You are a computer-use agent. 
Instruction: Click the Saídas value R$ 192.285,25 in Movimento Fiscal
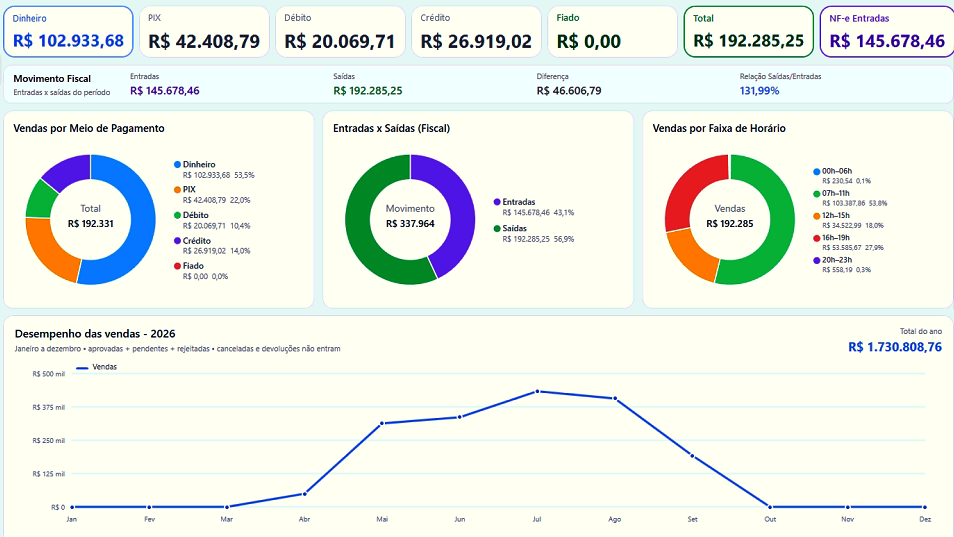tap(367, 91)
